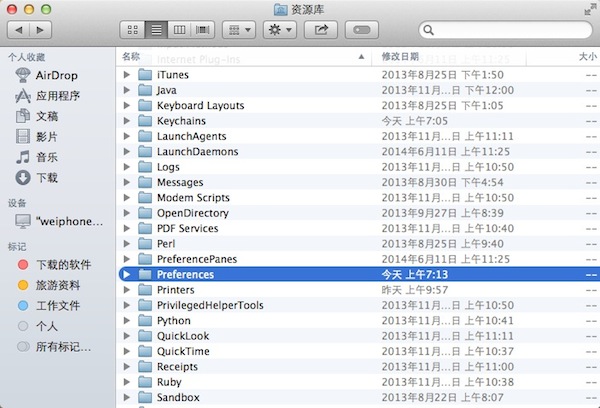The width and height of the screenshot is (600, 408).
Task: Select the QuickLook folder icon
Action: coord(145,336)
